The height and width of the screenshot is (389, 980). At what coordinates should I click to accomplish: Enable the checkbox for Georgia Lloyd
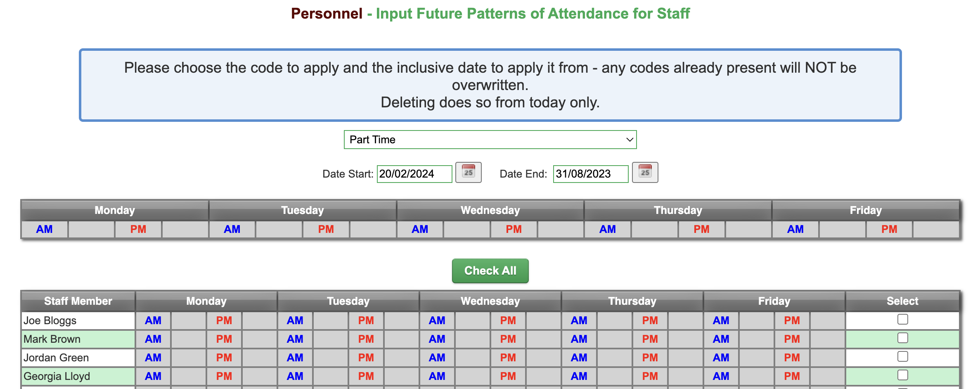(902, 375)
